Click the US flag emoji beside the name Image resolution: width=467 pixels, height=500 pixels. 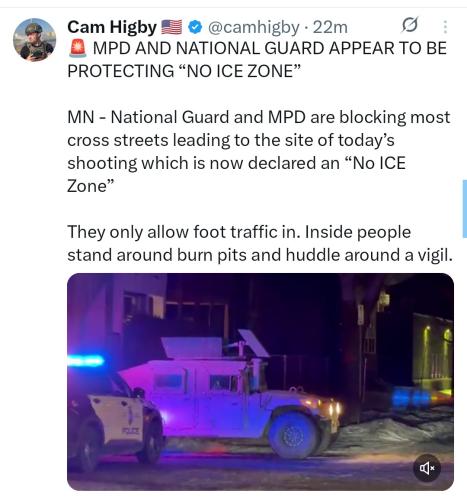(172, 27)
